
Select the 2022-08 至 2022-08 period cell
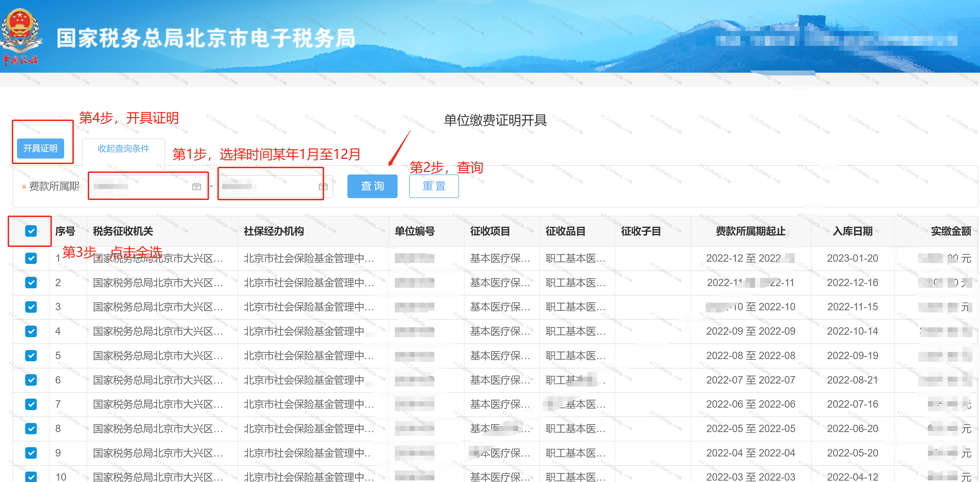(x=750, y=356)
